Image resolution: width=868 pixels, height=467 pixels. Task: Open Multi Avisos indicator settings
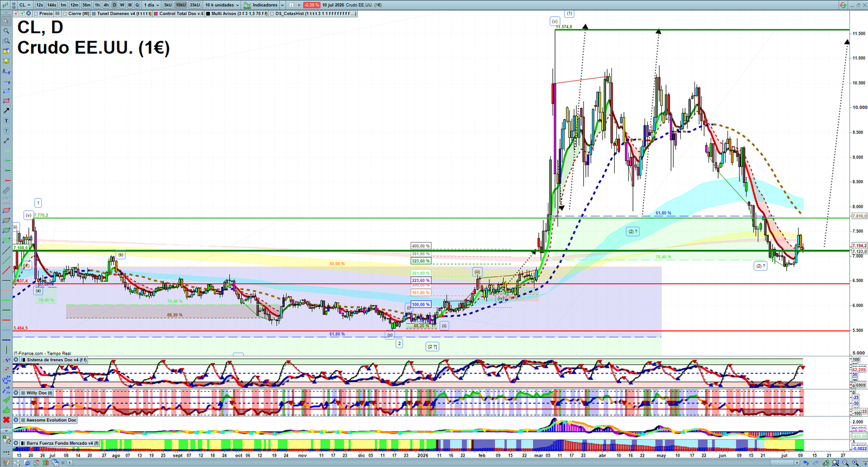[238, 14]
